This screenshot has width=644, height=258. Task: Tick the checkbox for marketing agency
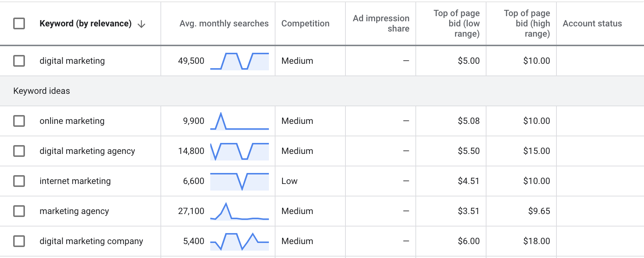tap(19, 211)
